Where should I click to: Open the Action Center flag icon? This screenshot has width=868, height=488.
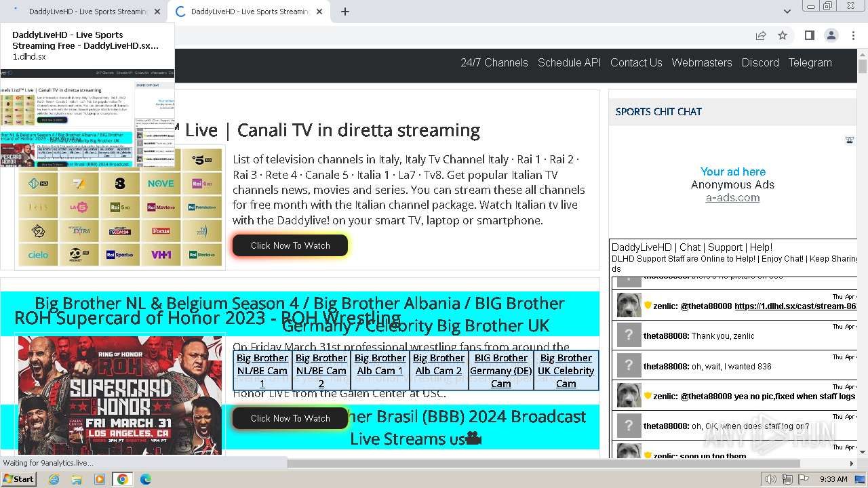pos(804,479)
